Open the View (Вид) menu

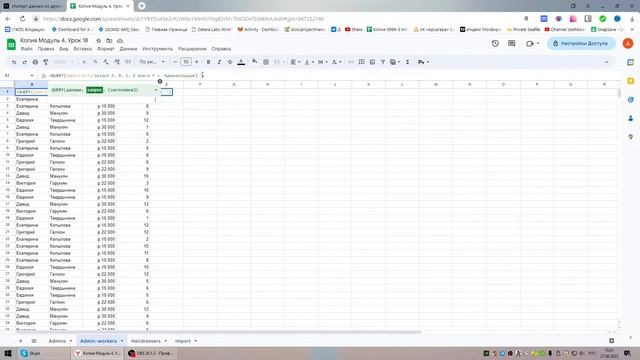click(64, 49)
